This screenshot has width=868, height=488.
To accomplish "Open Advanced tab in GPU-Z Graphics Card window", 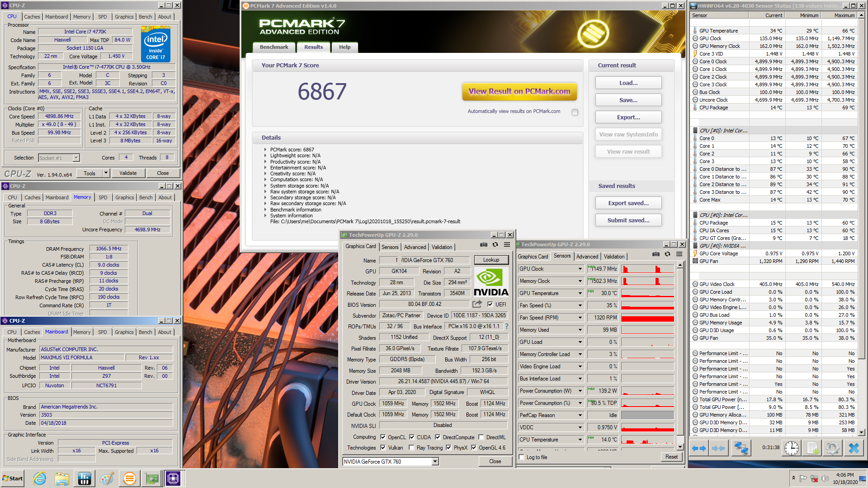I will pyautogui.click(x=415, y=247).
